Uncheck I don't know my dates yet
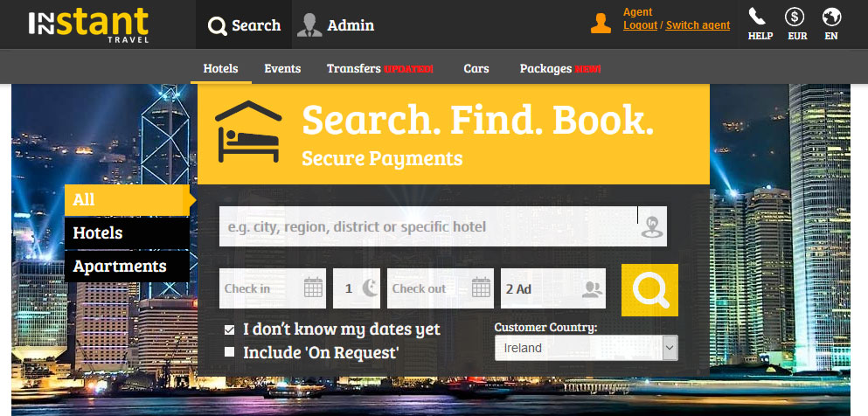This screenshot has height=416, width=868. point(229,330)
